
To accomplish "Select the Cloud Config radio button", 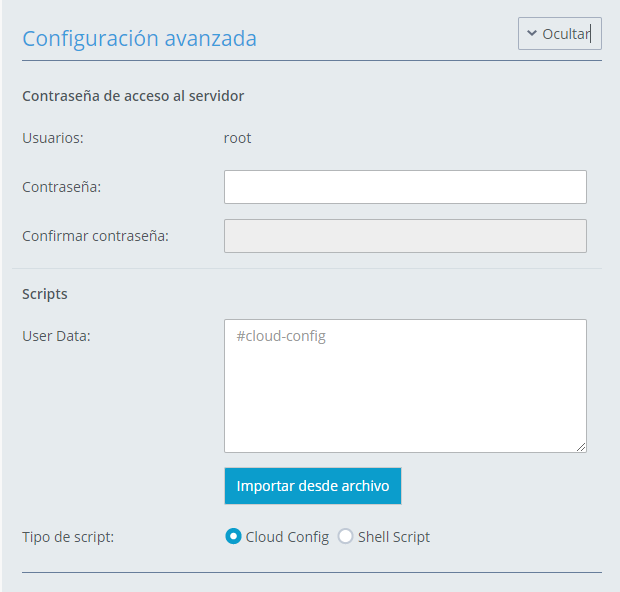I will (x=233, y=537).
